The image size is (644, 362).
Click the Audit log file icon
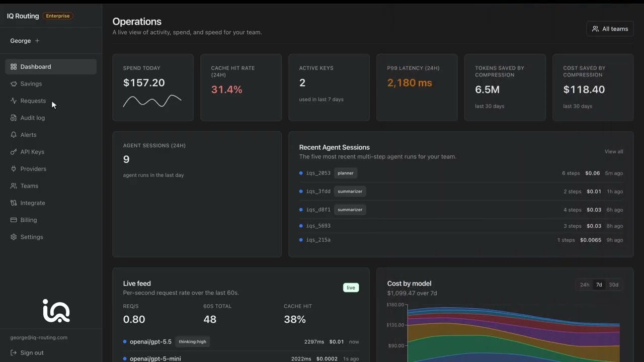point(14,118)
